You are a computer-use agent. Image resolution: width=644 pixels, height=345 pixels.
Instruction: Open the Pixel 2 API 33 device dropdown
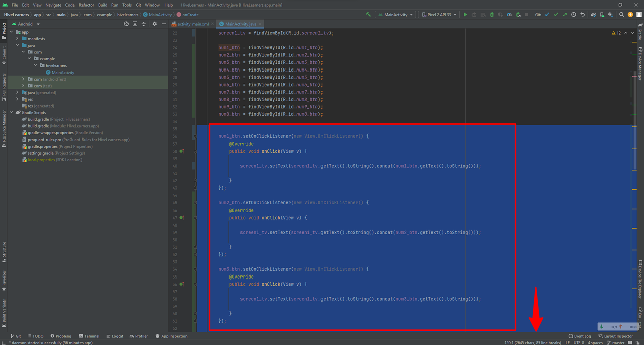click(x=439, y=15)
